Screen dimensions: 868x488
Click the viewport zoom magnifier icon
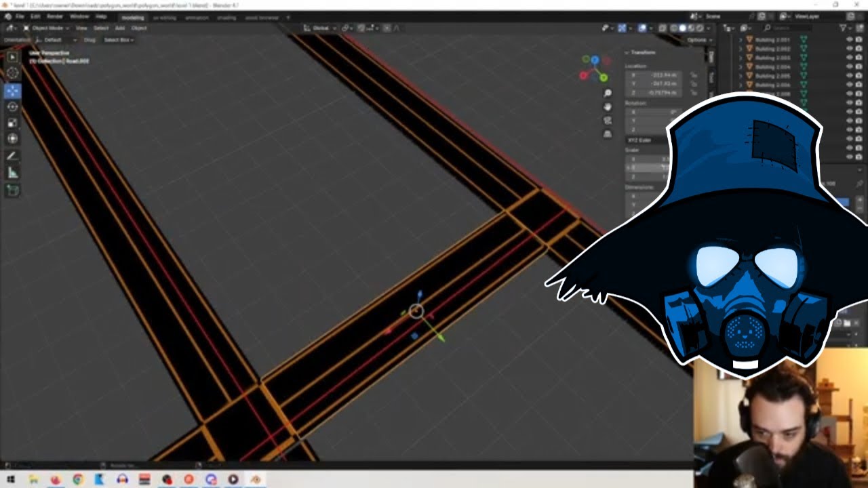tap(608, 93)
